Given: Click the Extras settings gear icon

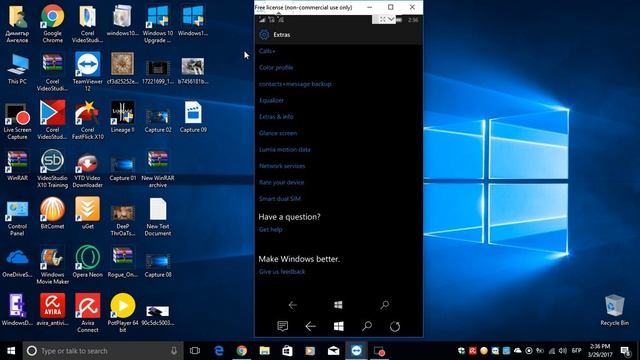Looking at the screenshot, I should click(264, 35).
